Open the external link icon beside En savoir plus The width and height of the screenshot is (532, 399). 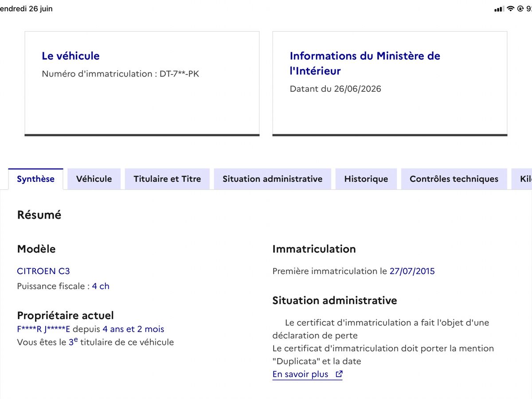click(x=339, y=374)
